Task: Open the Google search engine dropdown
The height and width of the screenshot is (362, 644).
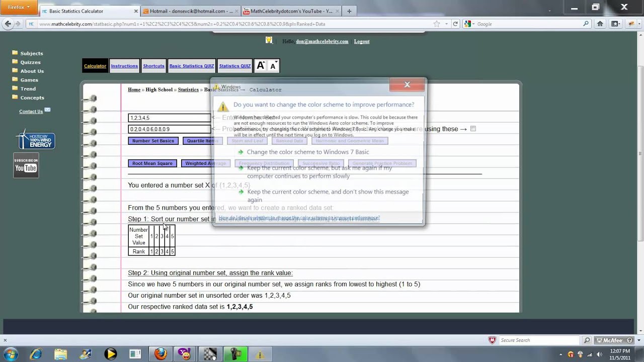Action: (469, 24)
